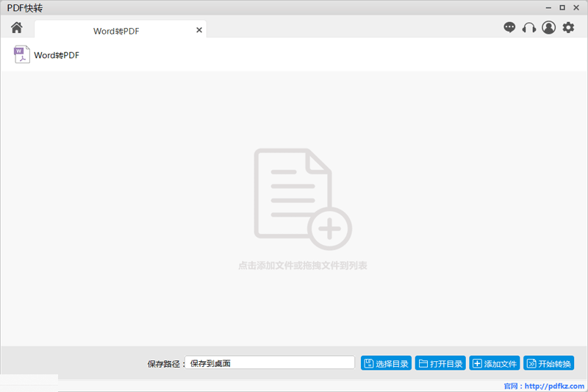
Task: Open the user account avatar icon
Action: pyautogui.click(x=548, y=27)
